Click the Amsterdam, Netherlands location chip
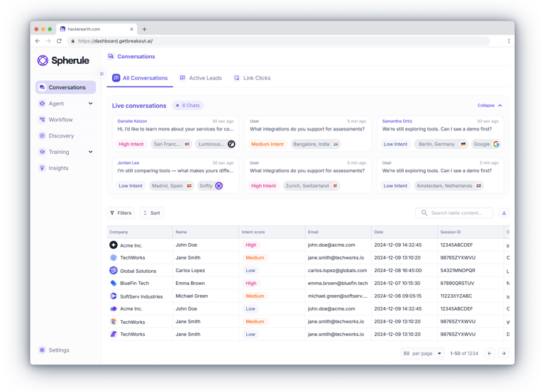This screenshot has width=545, height=392. (448, 186)
